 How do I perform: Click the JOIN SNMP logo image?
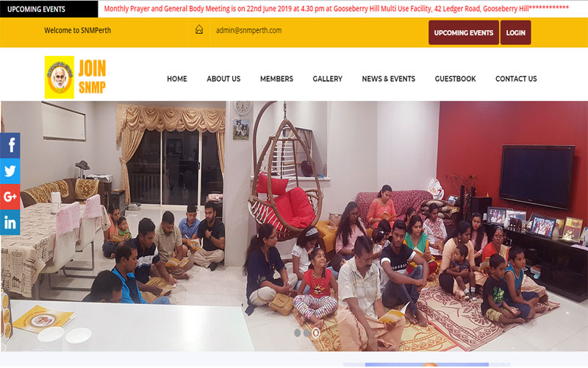click(x=76, y=77)
